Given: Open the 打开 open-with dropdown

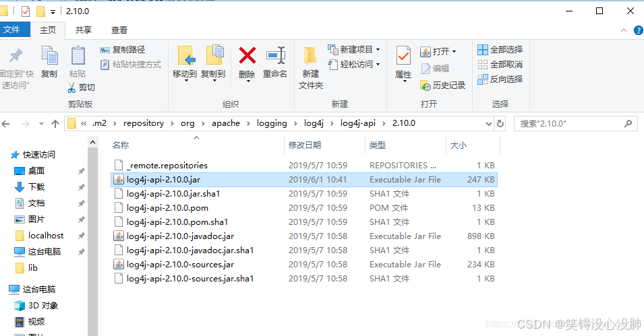Looking at the screenshot, I should (x=455, y=52).
